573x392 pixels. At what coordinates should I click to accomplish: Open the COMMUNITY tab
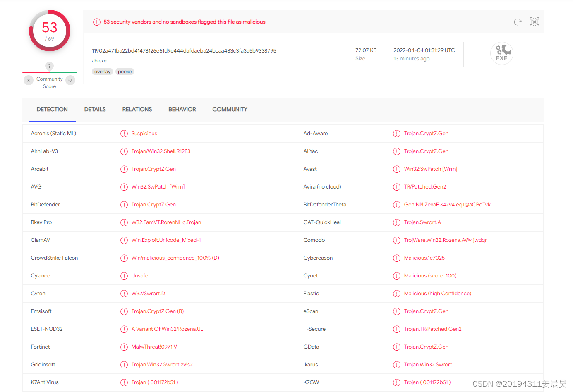point(230,110)
